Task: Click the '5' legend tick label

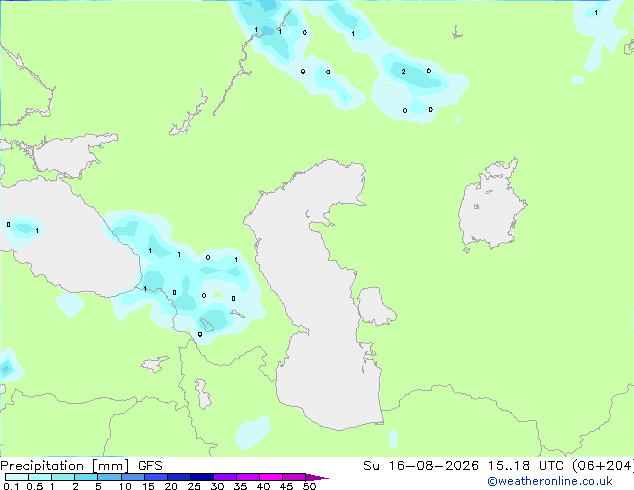Action: click(98, 486)
